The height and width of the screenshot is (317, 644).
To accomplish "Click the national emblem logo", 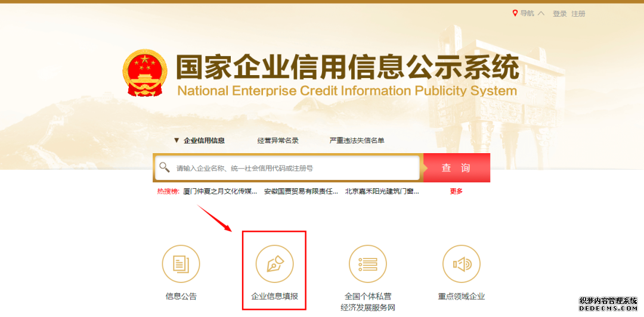I will (x=145, y=73).
